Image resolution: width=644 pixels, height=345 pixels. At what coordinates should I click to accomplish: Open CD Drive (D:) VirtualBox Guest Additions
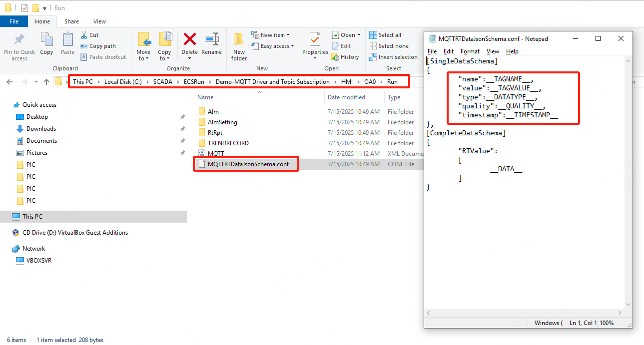(x=75, y=233)
